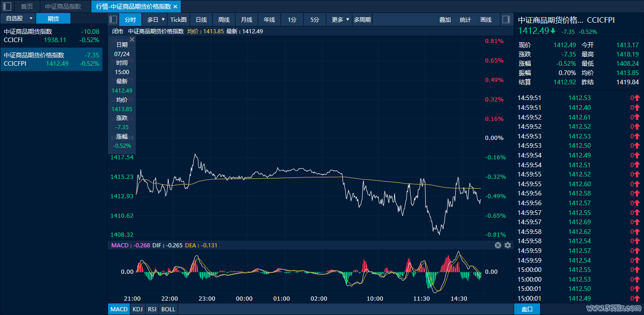Close the MACD indicator panel
The width and height of the screenshot is (644, 315).
498,245
